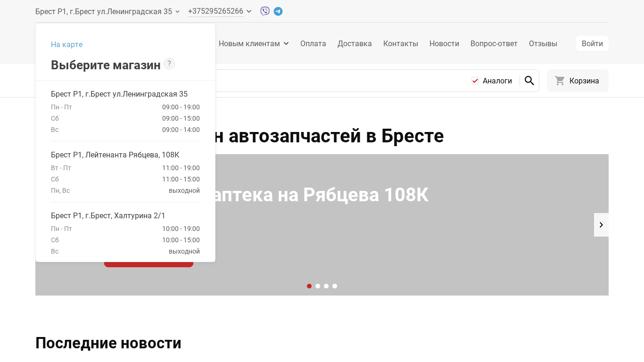The image size is (644, 362).
Task: Open the На карте link
Action: tap(66, 44)
